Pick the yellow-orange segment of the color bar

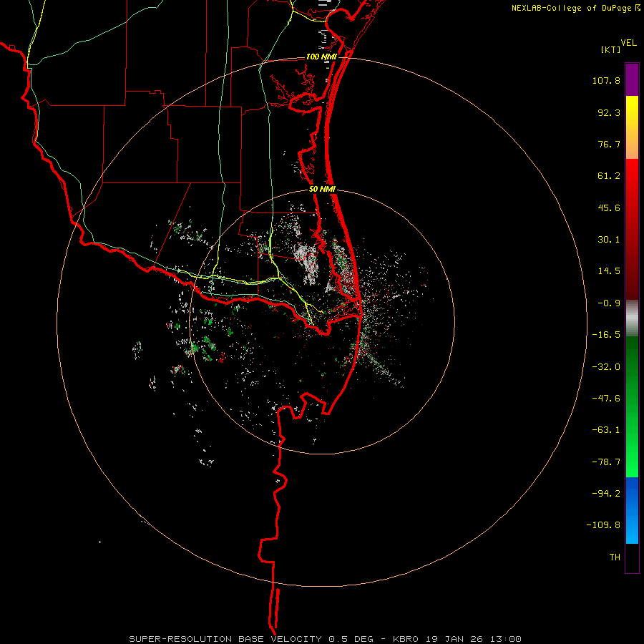(x=632, y=127)
